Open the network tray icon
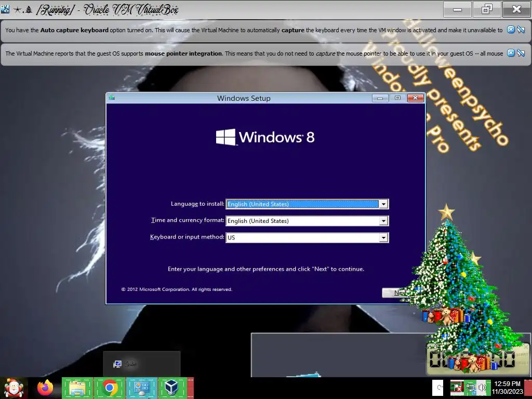 click(x=470, y=388)
